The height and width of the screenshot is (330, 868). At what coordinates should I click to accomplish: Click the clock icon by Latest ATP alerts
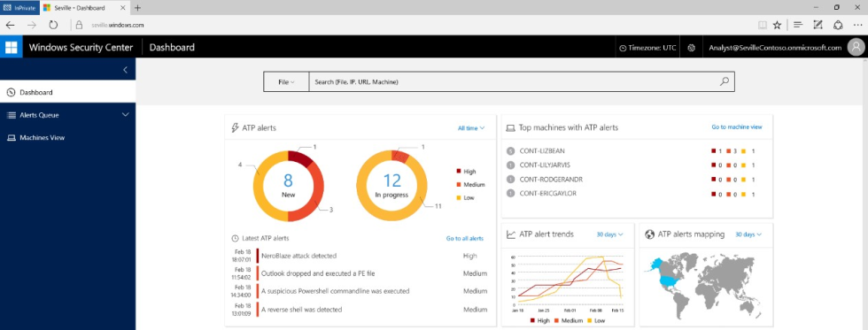click(235, 238)
